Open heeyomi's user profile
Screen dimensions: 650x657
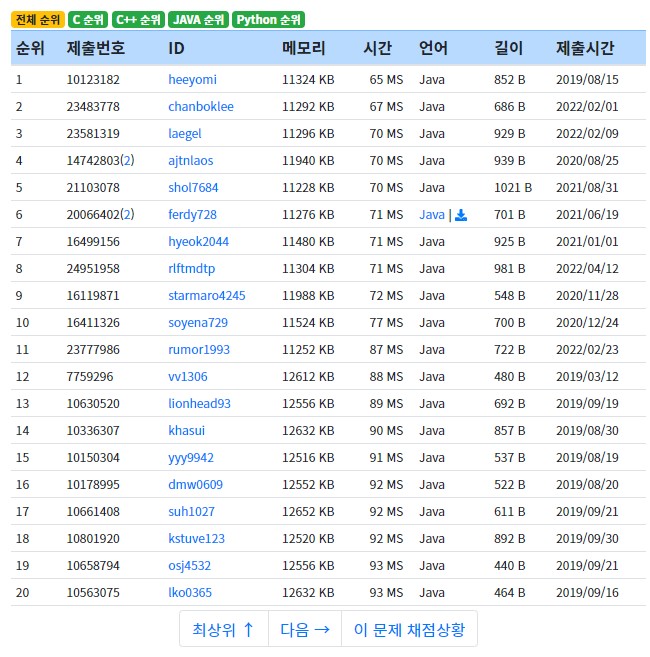click(x=192, y=80)
